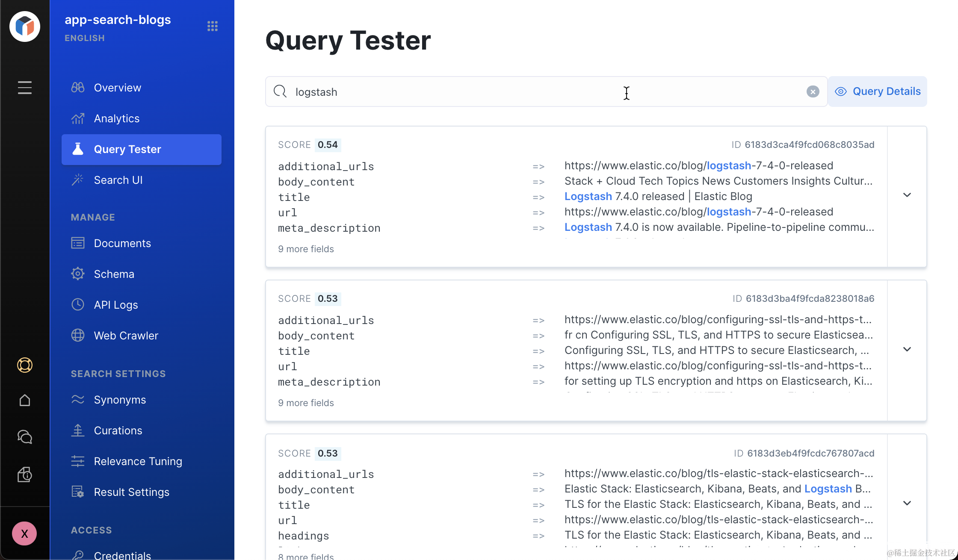
Task: Open the apps grid next to the engine name
Action: click(x=213, y=26)
